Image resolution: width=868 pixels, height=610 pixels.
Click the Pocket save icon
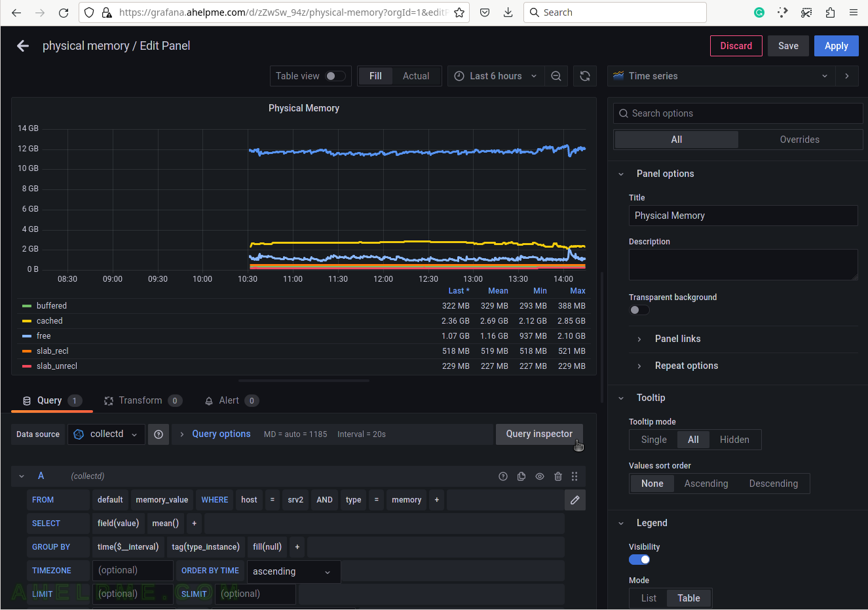(x=485, y=12)
